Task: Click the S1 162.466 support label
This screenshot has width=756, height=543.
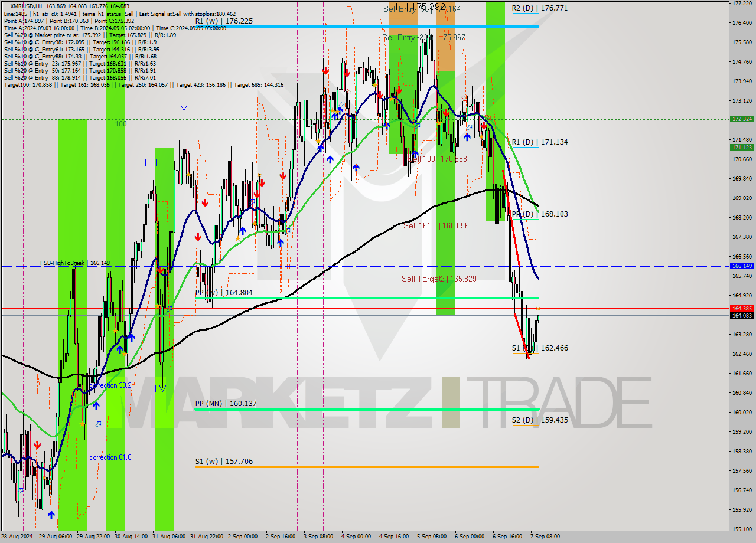Action: pyautogui.click(x=540, y=348)
